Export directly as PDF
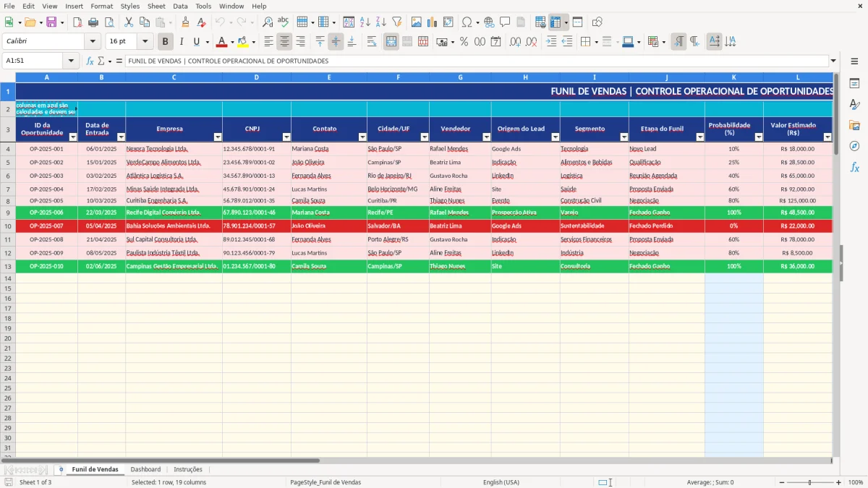 tap(79, 22)
